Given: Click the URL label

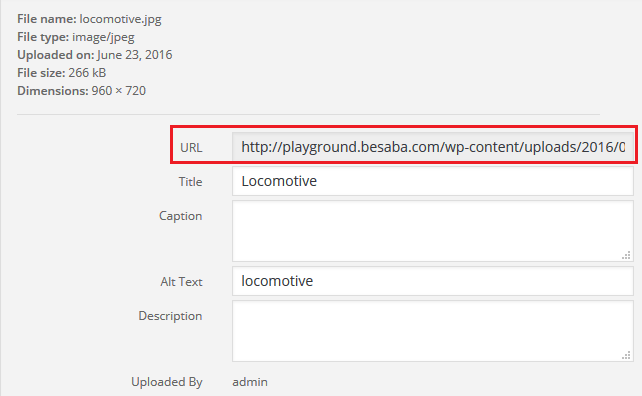Looking at the screenshot, I should (x=191, y=147).
